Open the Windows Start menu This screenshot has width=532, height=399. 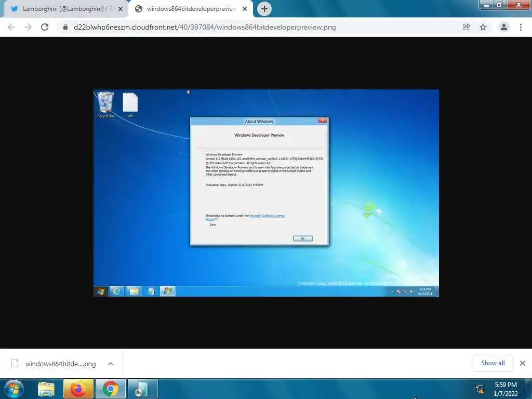point(14,389)
